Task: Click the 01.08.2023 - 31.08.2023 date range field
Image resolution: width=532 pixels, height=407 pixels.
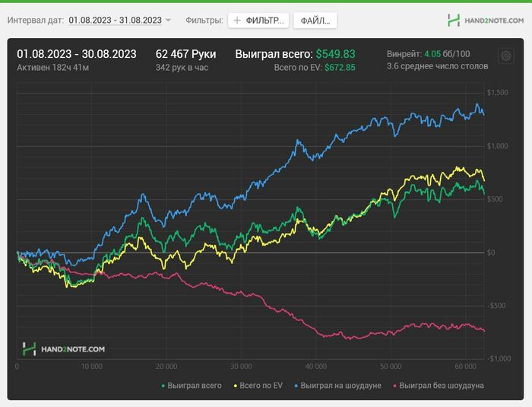Action: [115, 21]
